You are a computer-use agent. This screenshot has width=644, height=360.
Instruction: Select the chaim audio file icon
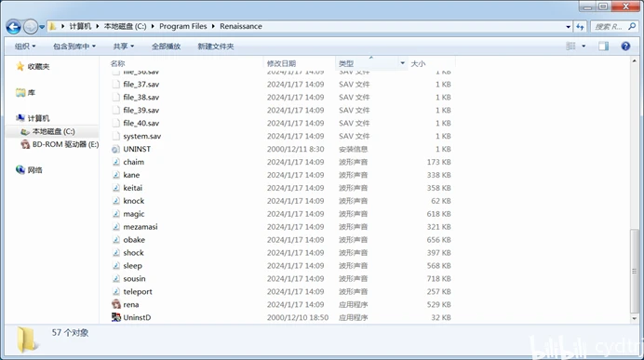[116, 162]
